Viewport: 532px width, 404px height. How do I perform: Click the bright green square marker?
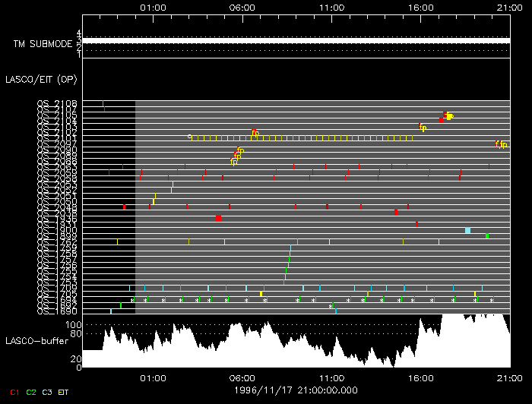pyautogui.click(x=487, y=236)
